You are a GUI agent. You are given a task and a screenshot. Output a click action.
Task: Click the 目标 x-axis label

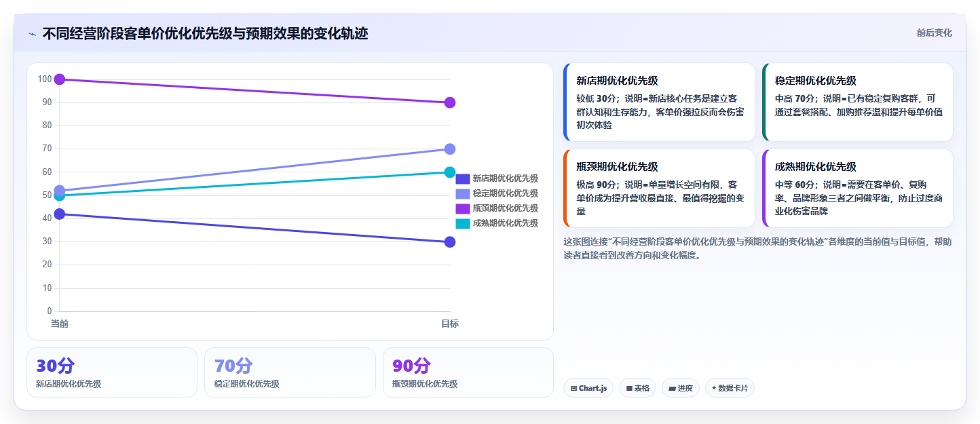tap(450, 324)
